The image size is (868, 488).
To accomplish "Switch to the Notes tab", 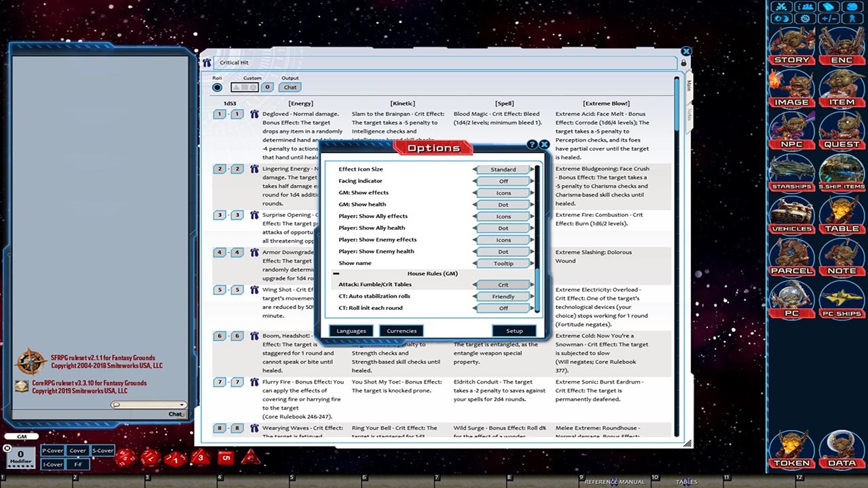I will (x=689, y=113).
